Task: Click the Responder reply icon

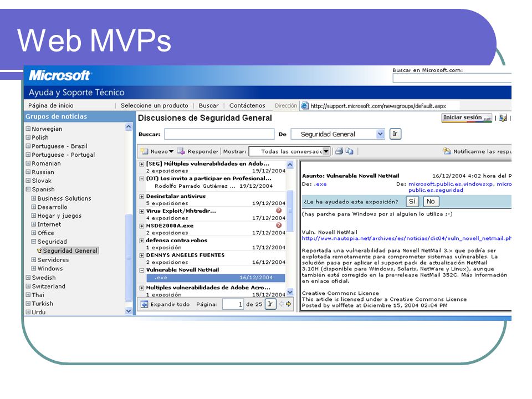Action: [181, 151]
